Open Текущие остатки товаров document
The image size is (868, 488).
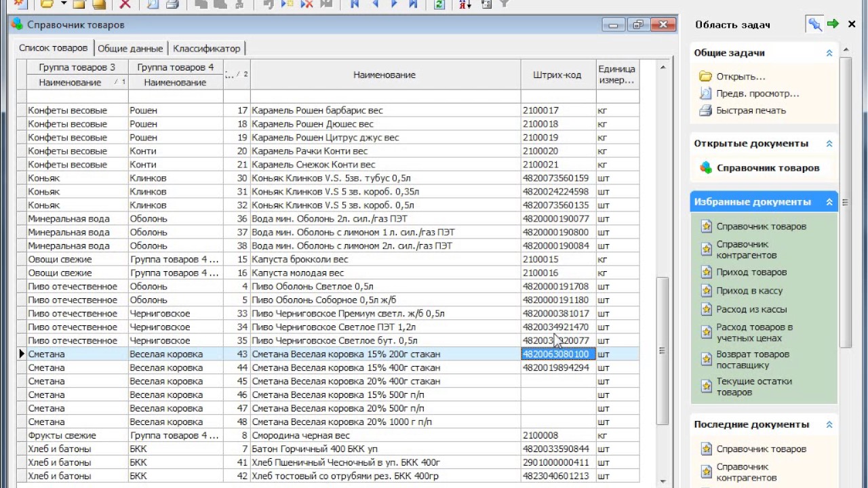coord(754,386)
